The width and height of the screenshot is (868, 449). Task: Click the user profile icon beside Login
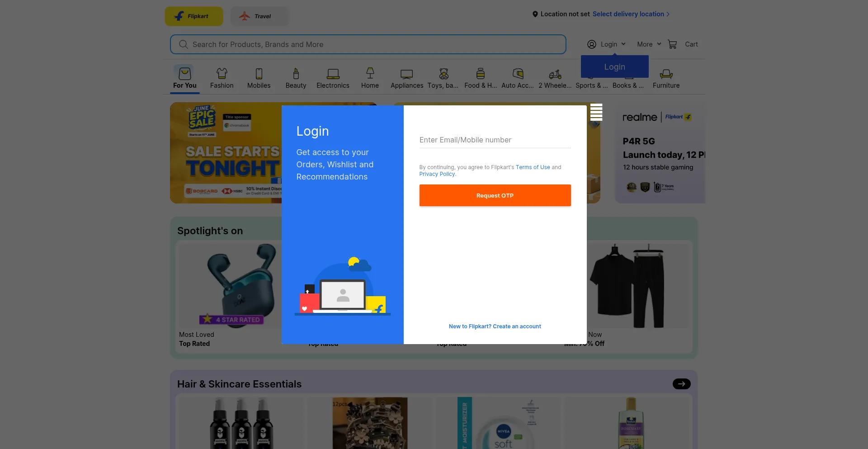(x=592, y=44)
